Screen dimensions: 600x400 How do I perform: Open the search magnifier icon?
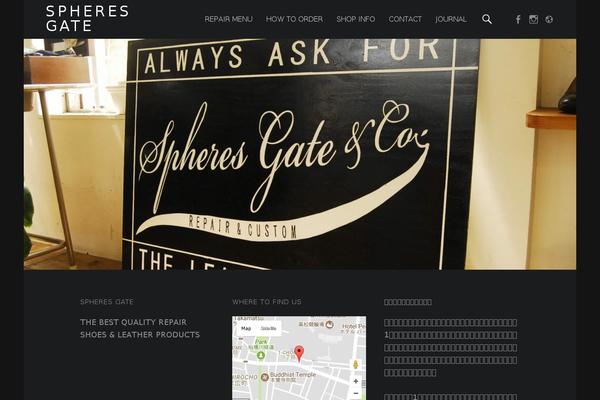click(487, 19)
